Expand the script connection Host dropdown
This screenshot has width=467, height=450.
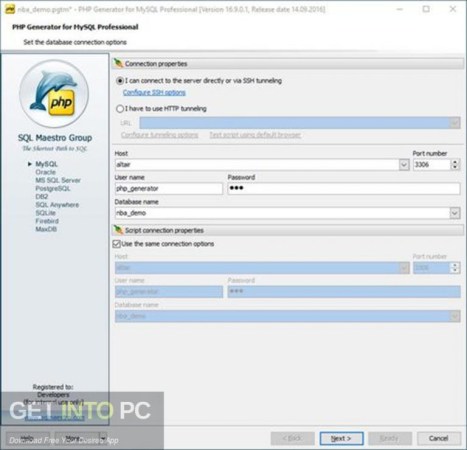click(x=404, y=268)
